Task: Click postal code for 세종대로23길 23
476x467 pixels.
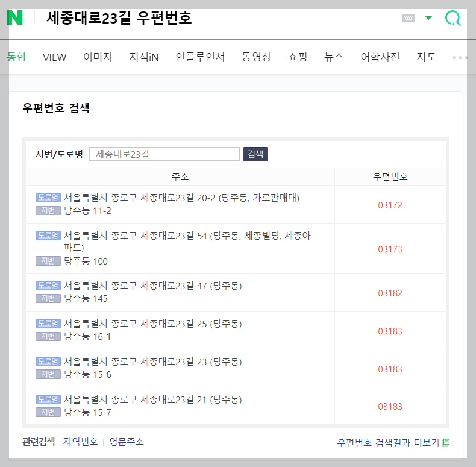Action: click(x=390, y=369)
